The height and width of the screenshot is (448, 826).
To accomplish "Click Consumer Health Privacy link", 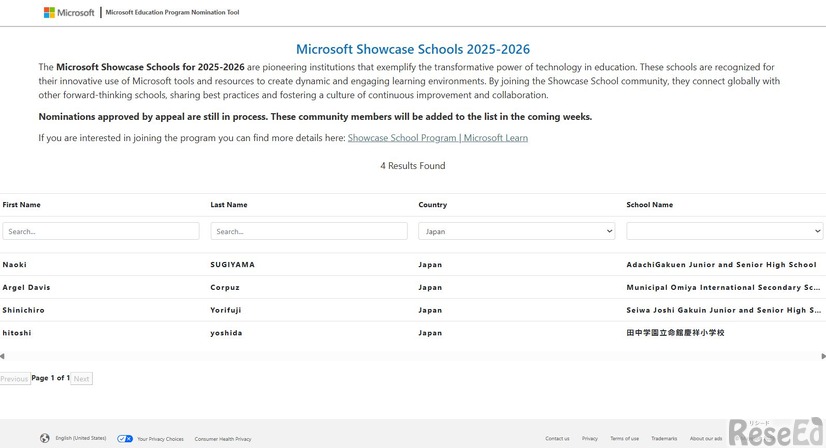I will [223, 438].
